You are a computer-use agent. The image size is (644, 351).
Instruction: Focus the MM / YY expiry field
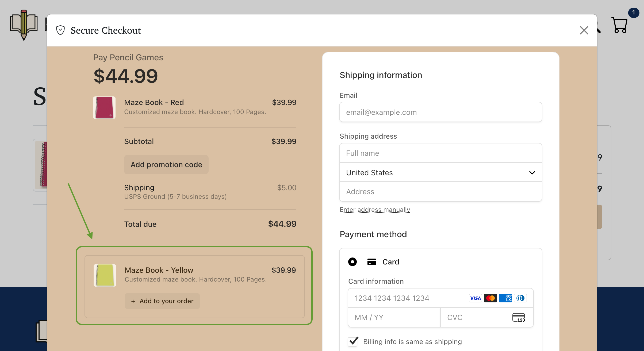click(x=394, y=317)
